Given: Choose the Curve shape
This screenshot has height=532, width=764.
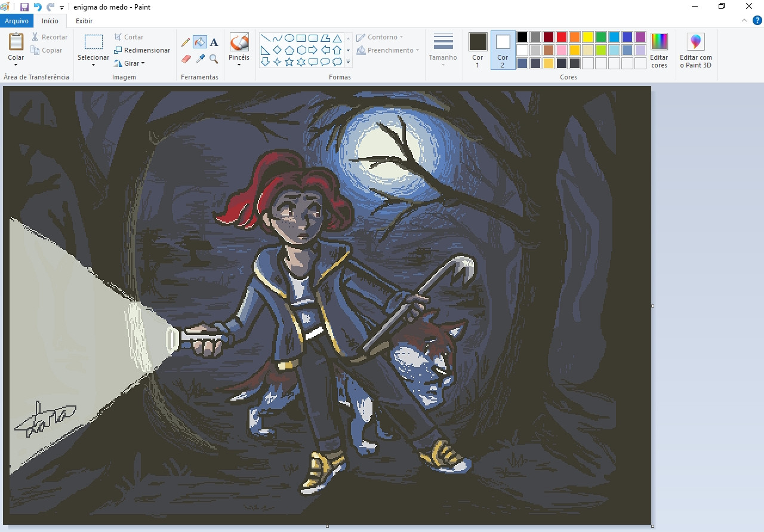Looking at the screenshot, I should click(278, 38).
